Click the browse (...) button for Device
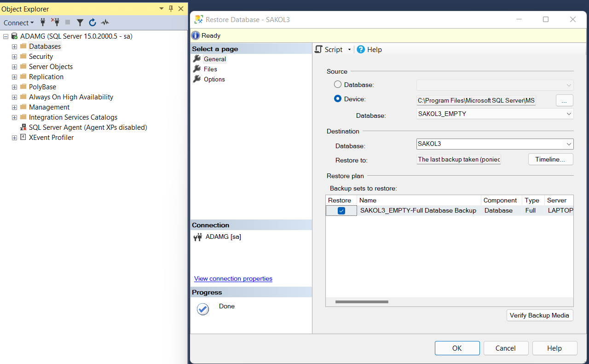The width and height of the screenshot is (589, 364). tap(565, 100)
